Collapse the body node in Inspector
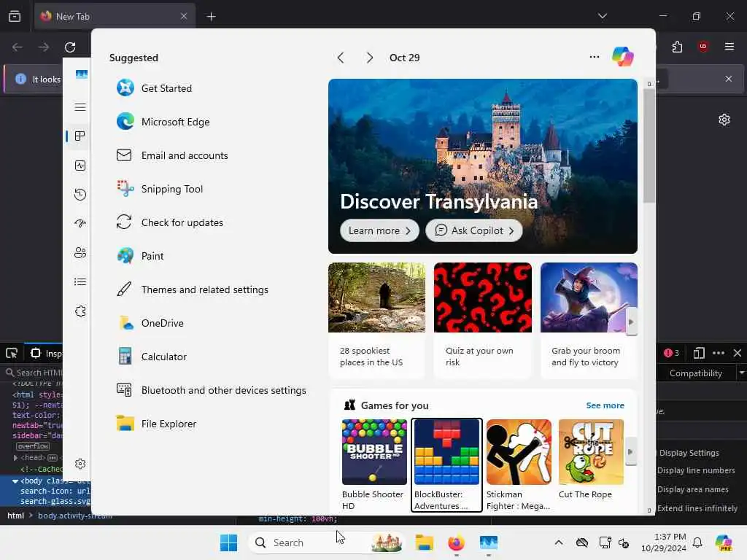The image size is (747, 560). [15, 481]
